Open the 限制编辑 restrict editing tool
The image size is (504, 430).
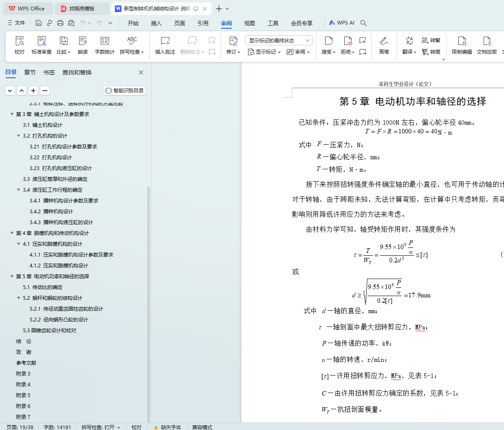(462, 45)
